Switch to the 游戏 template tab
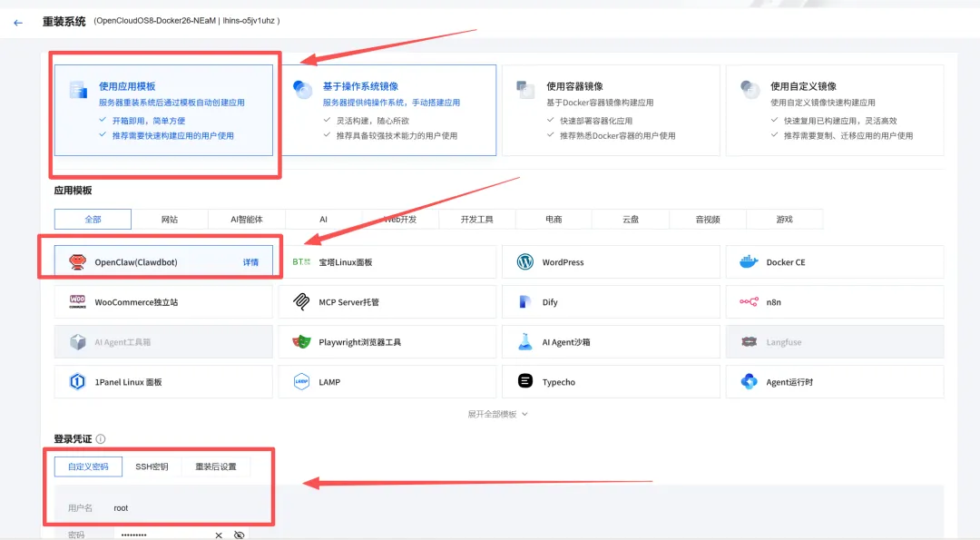Image resolution: width=980 pixels, height=540 pixels. tap(784, 220)
